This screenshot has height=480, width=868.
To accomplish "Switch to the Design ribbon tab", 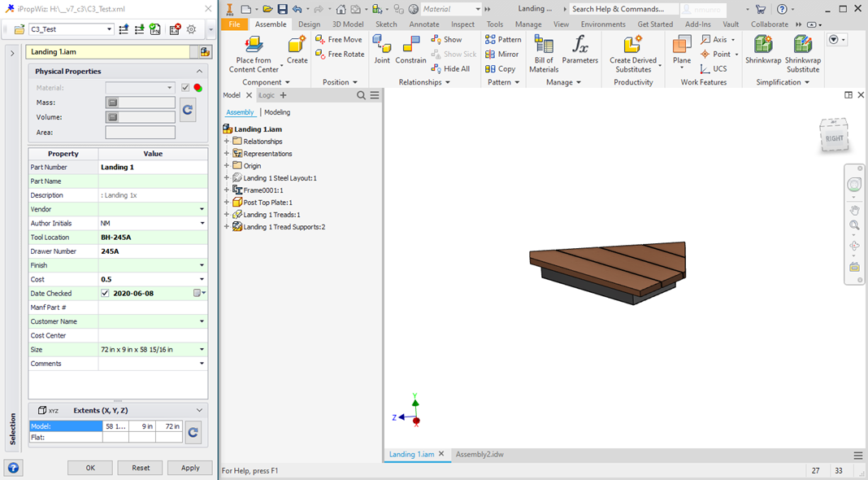I will click(x=309, y=24).
